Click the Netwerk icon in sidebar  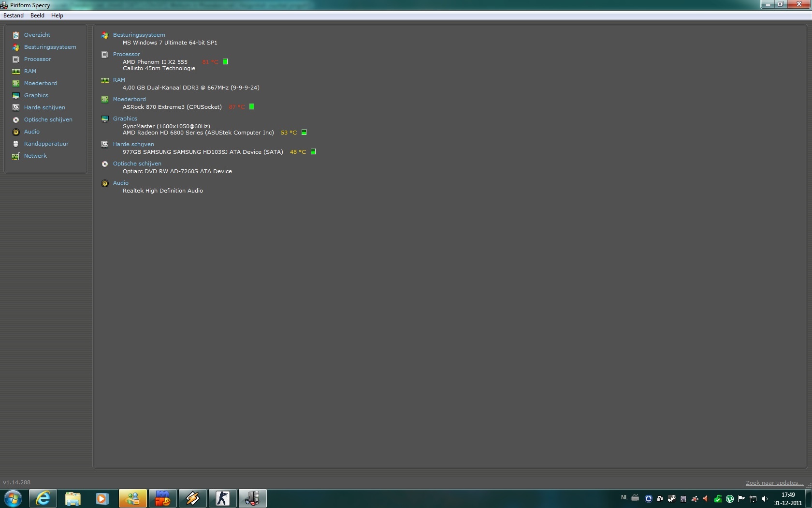click(16, 156)
